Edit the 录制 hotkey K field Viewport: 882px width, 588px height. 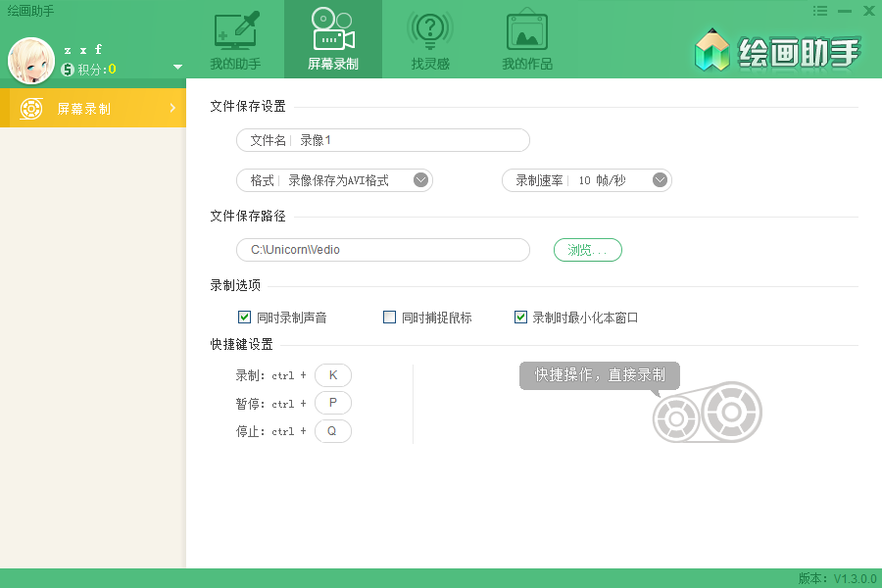[x=332, y=374]
